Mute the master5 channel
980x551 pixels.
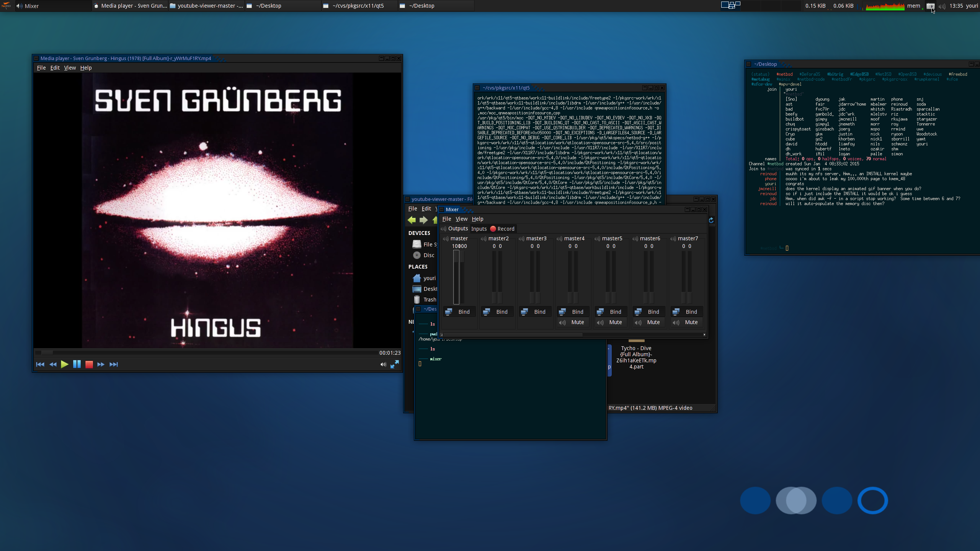click(611, 322)
